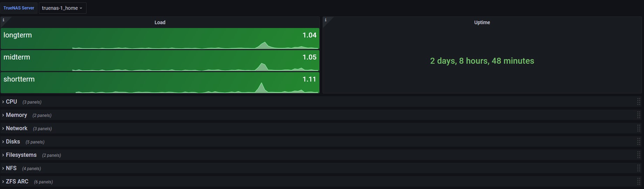Click the Disks row drag handle icon
The image size is (644, 189).
pos(639,142)
